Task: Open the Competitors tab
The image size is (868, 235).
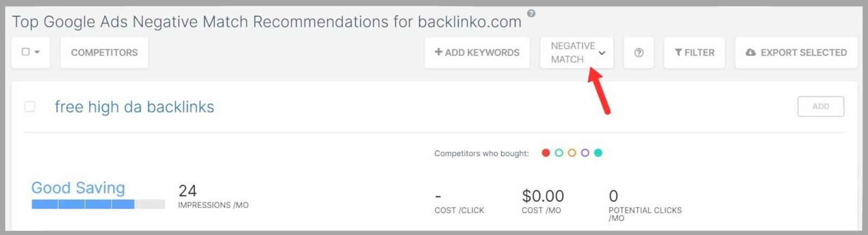Action: point(104,53)
